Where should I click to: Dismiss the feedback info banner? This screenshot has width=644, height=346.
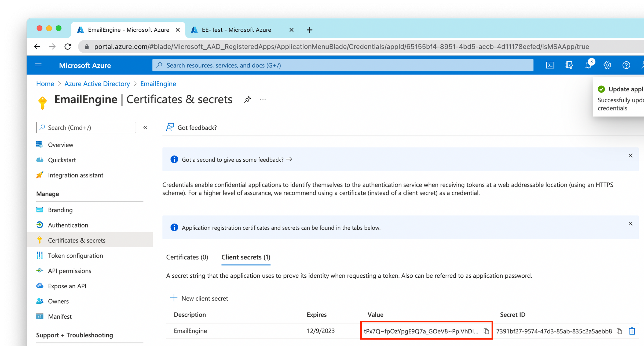tap(631, 155)
